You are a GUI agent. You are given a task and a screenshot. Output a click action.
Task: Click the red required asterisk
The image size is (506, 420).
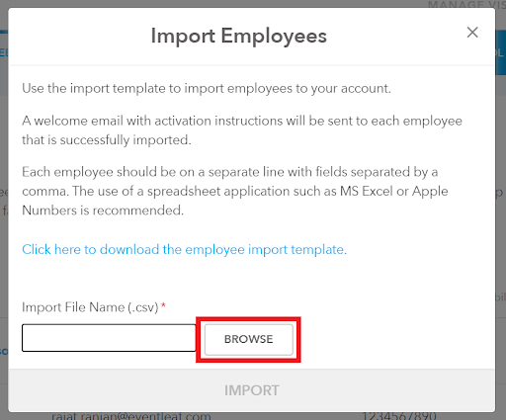point(163,306)
